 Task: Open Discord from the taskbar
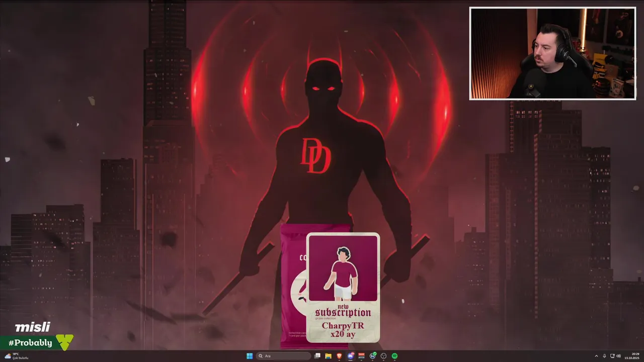pos(350,356)
